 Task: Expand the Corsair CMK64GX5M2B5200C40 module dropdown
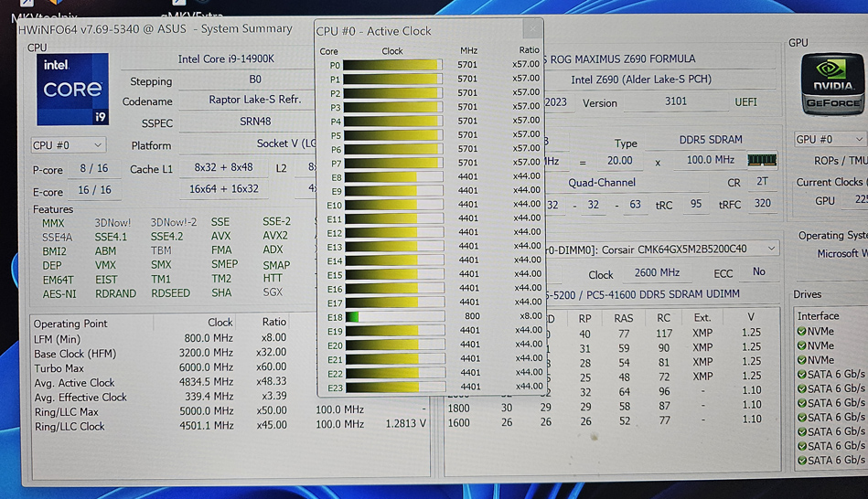click(771, 249)
